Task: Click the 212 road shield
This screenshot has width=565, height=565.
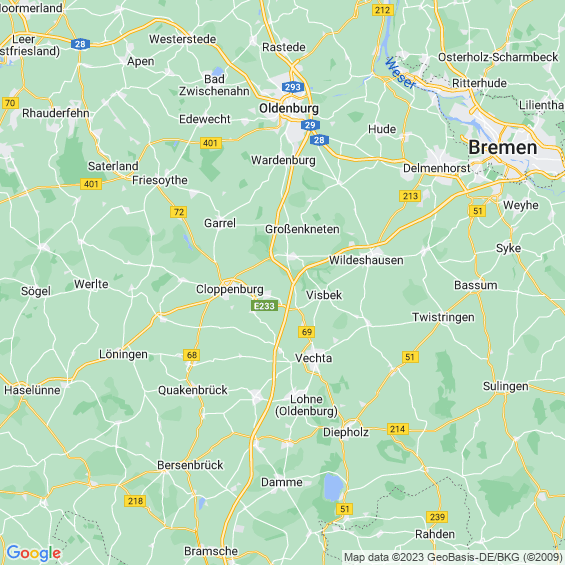Action: point(383,10)
